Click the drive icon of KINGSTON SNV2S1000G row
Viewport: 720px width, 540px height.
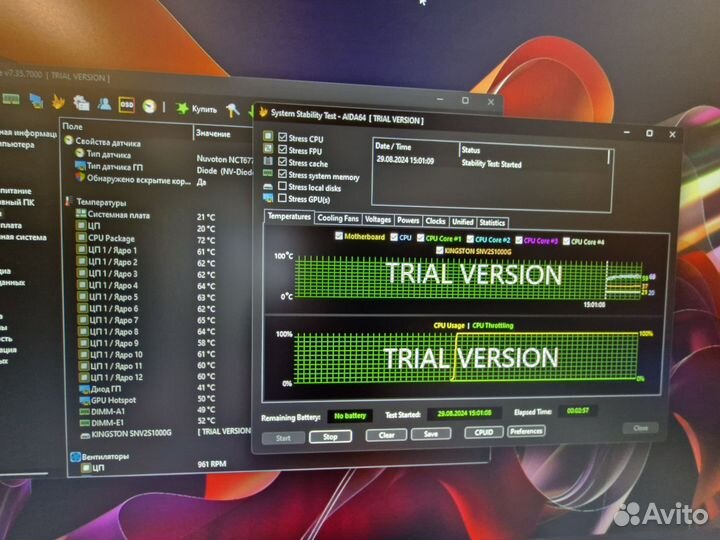coord(85,435)
